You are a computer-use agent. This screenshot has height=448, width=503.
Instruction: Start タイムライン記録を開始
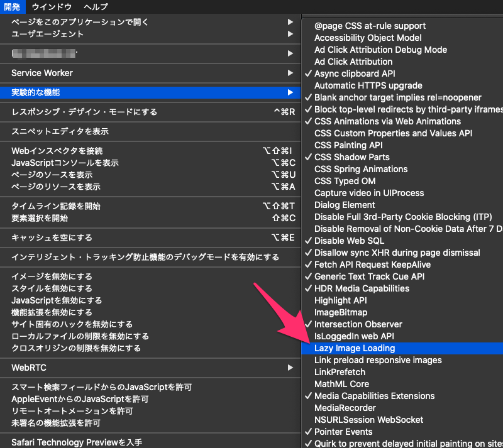[150, 206]
